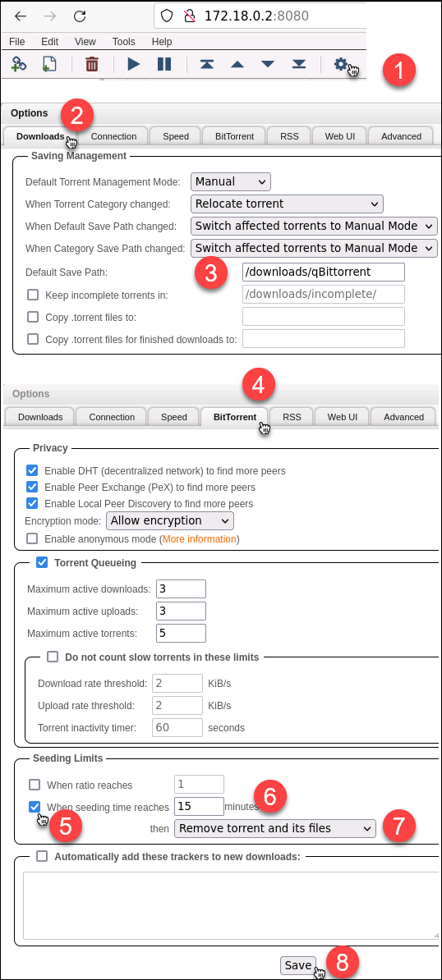Image resolution: width=442 pixels, height=980 pixels.
Task: Open Speed tab above Saving Management
Action: pos(176,136)
